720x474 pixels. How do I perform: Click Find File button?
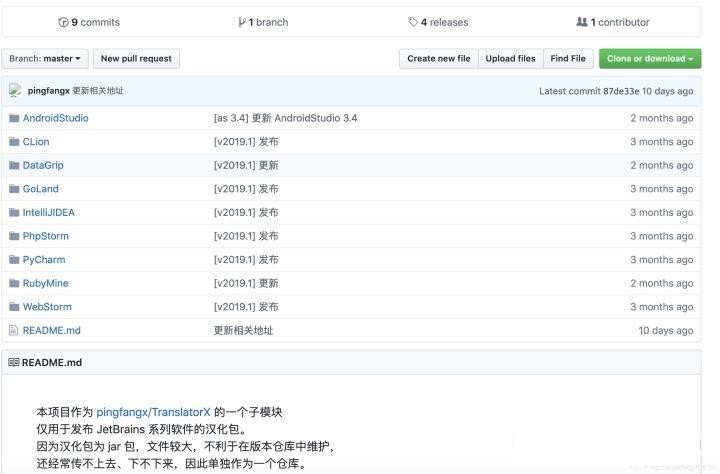(568, 59)
